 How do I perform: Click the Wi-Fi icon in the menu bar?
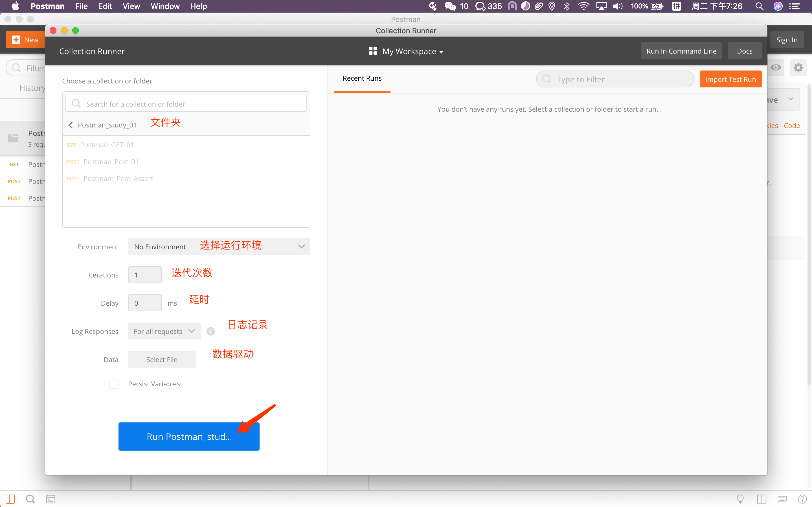tap(583, 6)
